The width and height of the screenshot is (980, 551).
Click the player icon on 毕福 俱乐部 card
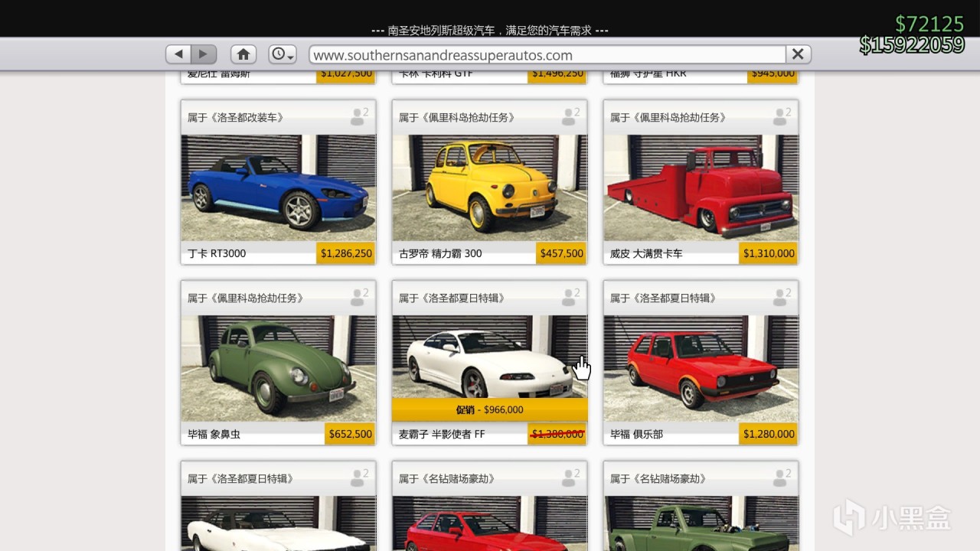(x=782, y=297)
